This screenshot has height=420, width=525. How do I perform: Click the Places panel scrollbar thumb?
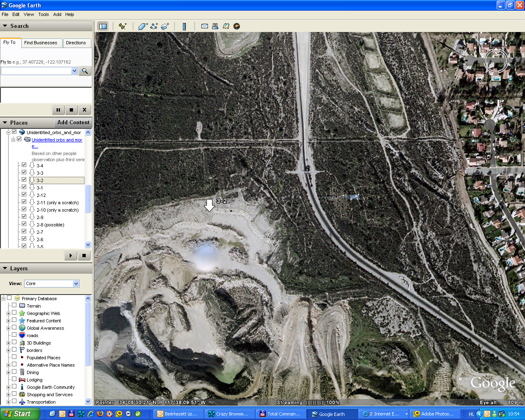coord(88,199)
